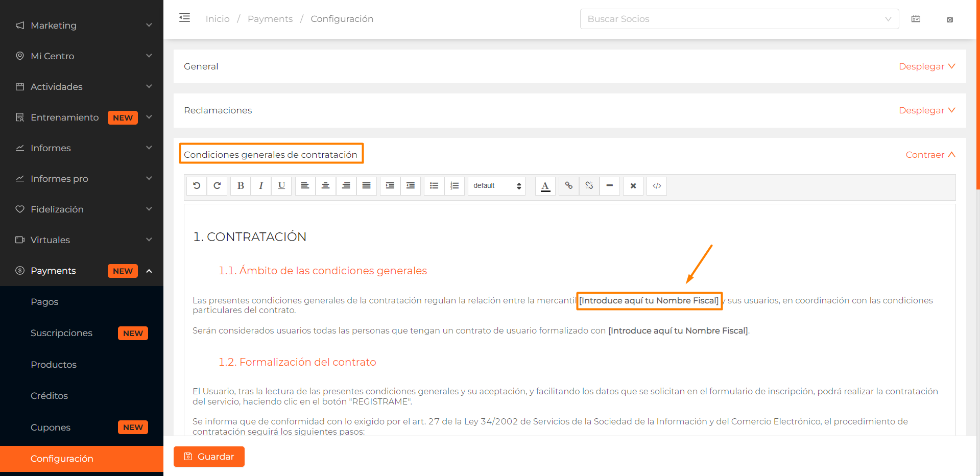The width and height of the screenshot is (980, 476).
Task: Collapse the Payments sidebar menu
Action: pyautogui.click(x=82, y=270)
